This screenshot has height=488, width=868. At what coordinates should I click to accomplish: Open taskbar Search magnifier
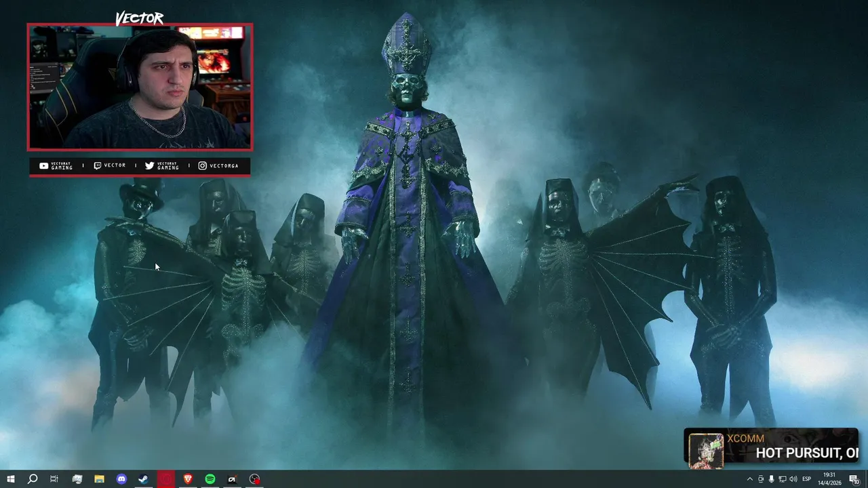coord(32,479)
